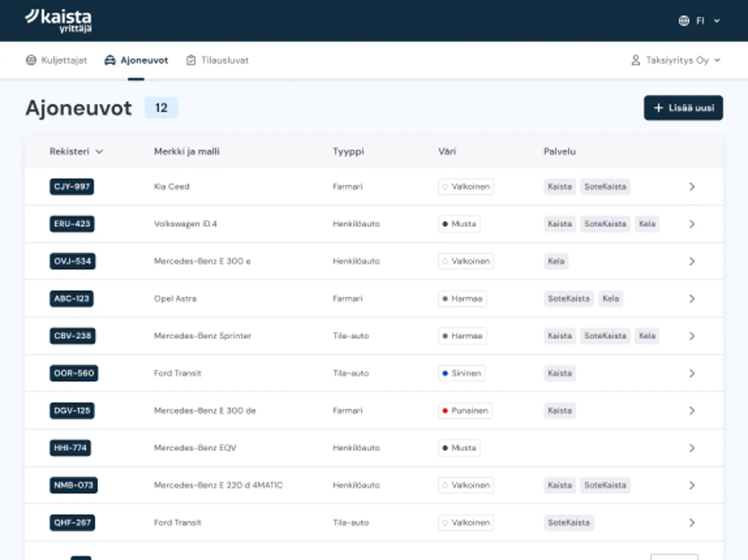Open details chevron for ABC-123 row
The width and height of the screenshot is (748, 560).
(691, 299)
